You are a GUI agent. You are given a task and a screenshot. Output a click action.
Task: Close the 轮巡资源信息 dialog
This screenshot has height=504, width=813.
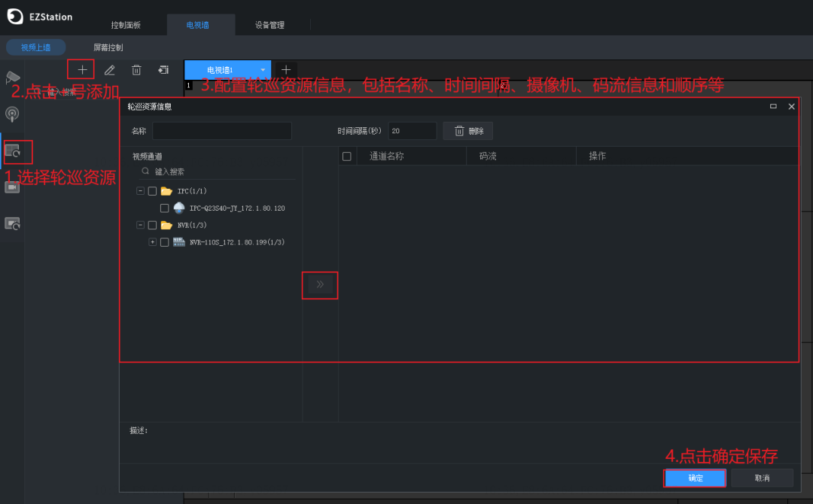791,106
